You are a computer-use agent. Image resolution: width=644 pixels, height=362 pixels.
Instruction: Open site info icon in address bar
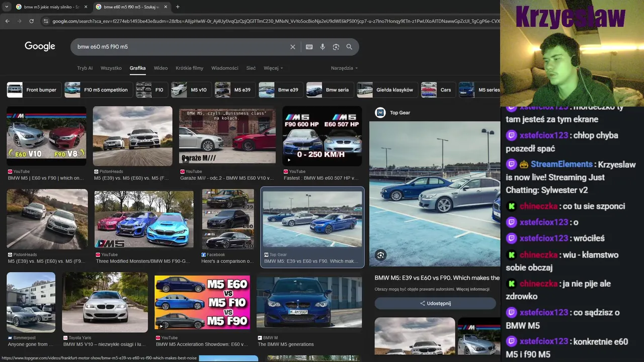click(46, 21)
